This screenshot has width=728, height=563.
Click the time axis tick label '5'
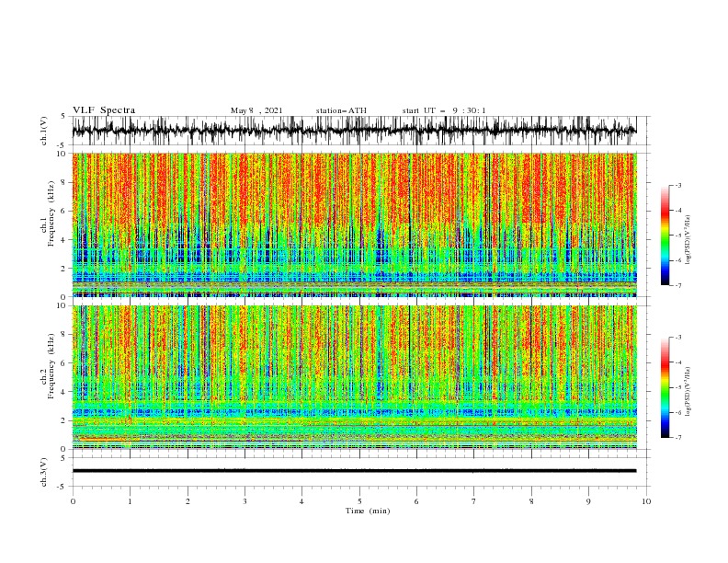point(359,501)
